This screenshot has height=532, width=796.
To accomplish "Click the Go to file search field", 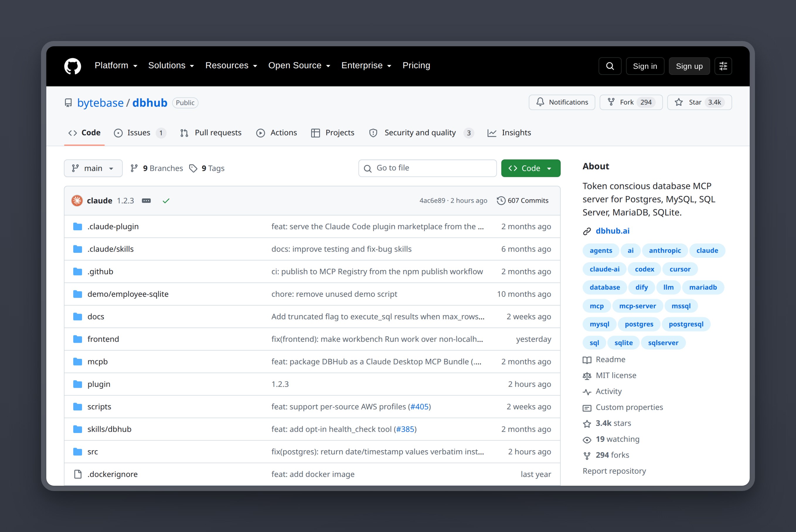I will pos(427,168).
